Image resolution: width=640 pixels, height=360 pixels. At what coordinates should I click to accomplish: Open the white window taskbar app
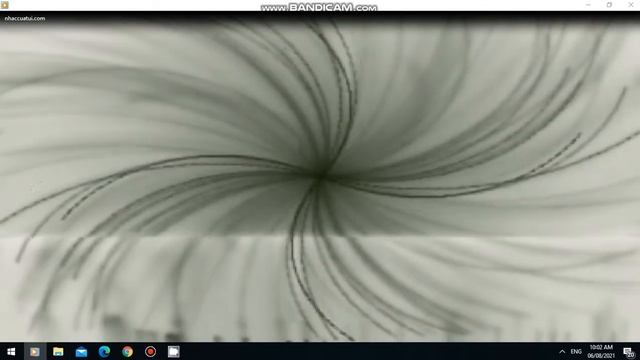pyautogui.click(x=173, y=351)
